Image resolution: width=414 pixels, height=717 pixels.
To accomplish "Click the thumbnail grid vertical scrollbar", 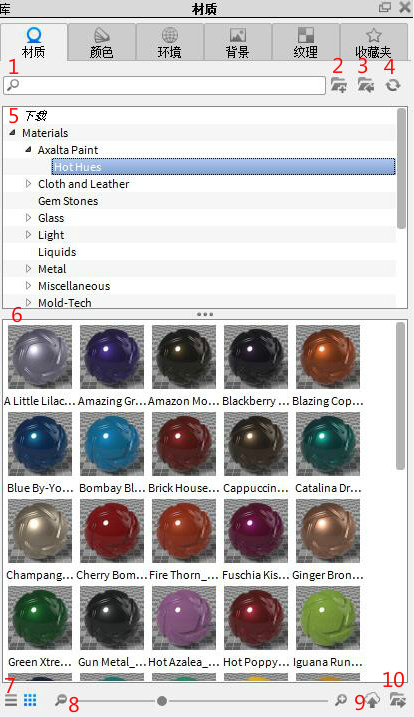I will (x=400, y=396).
